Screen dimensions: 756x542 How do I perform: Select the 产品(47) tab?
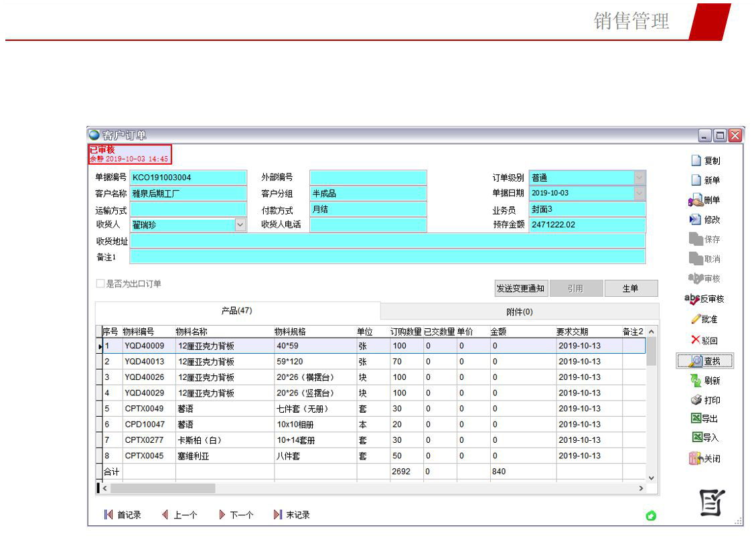pyautogui.click(x=237, y=311)
